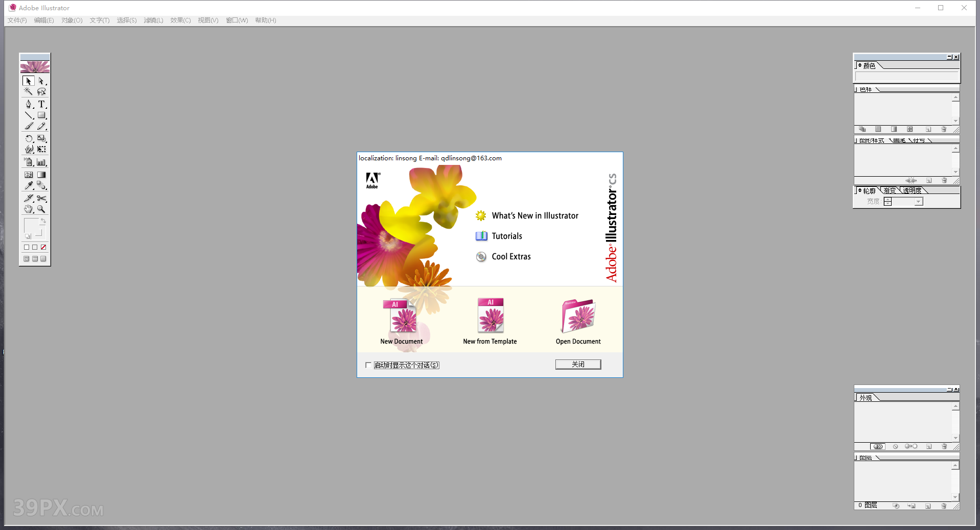Screen dimensions: 980x530
Task: Click the Swatches panel scrollbar down arrow
Action: [955, 121]
